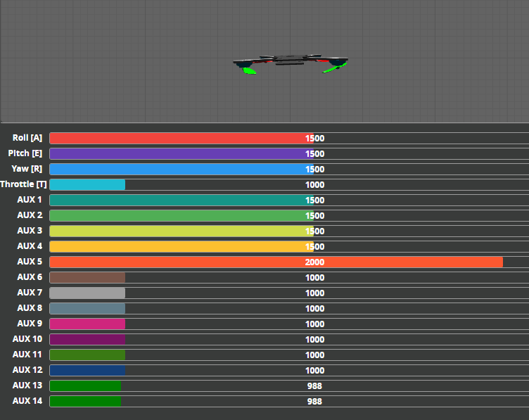Click the navy blue AUX 12 bar fill
529x420 pixels.
(87, 371)
